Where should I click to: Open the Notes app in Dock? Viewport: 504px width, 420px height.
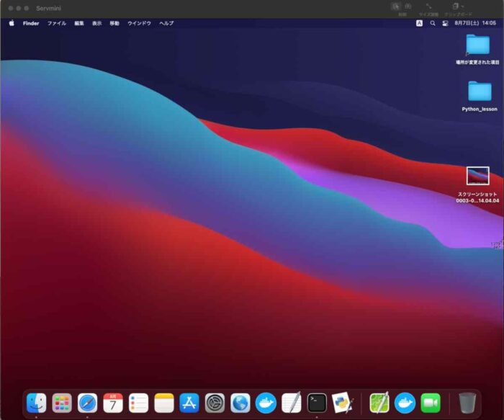(164, 403)
